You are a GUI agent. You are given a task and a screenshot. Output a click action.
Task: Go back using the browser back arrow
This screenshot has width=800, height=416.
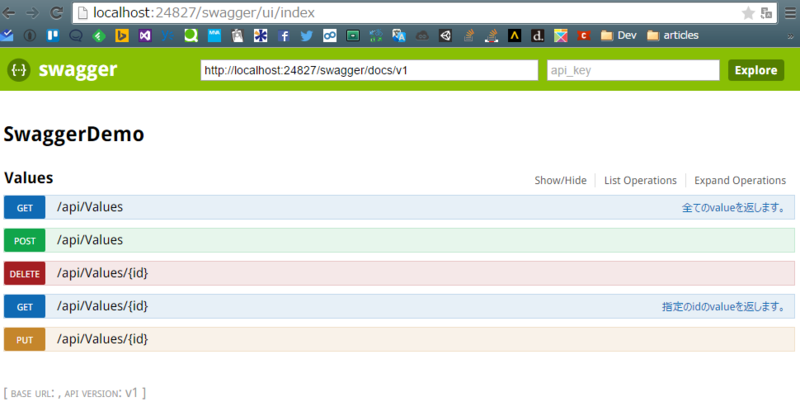click(9, 13)
